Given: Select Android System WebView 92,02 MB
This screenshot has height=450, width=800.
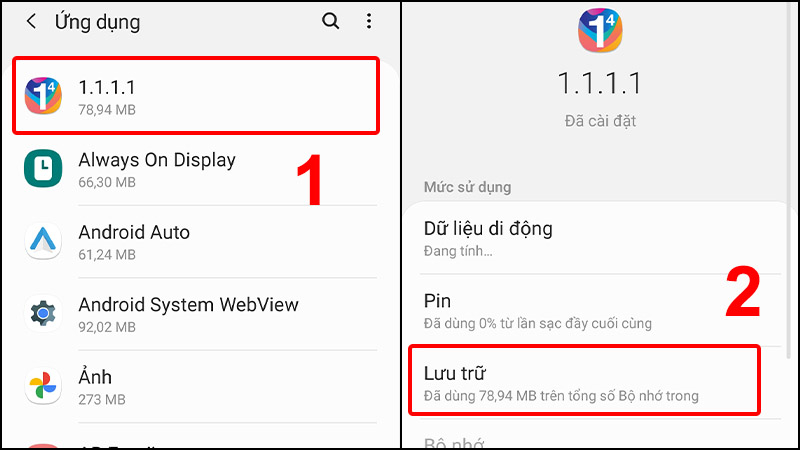Looking at the screenshot, I should [x=200, y=314].
